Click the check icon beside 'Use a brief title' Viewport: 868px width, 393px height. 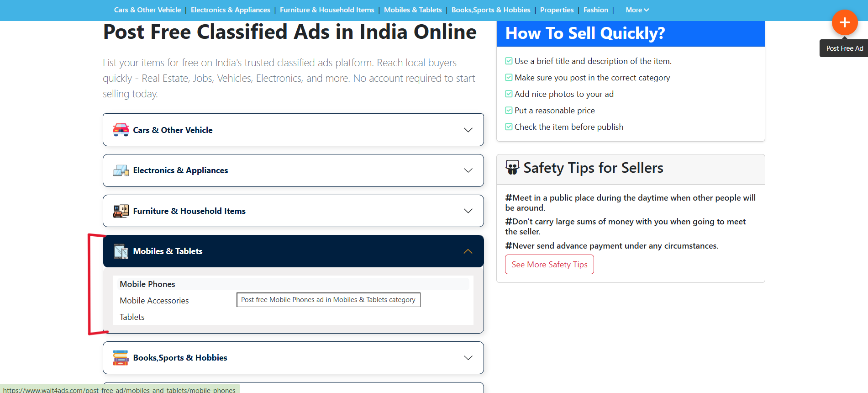pyautogui.click(x=509, y=61)
